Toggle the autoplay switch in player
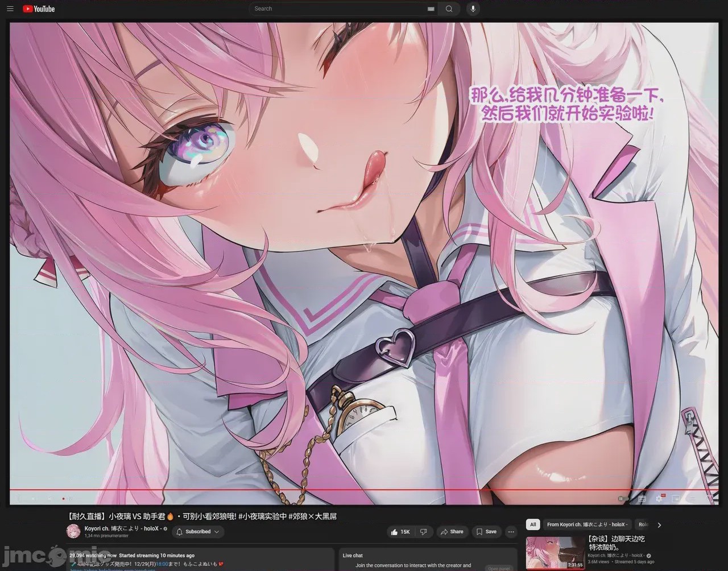This screenshot has height=571, width=728. tap(623, 498)
